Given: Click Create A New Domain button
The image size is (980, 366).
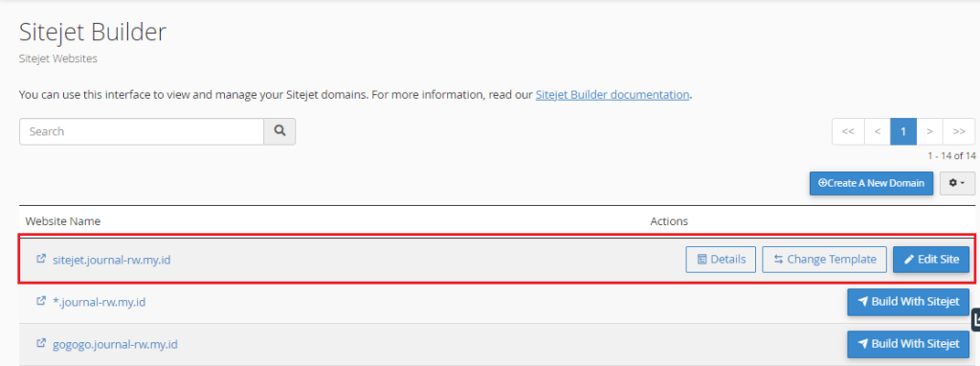Looking at the screenshot, I should (871, 183).
